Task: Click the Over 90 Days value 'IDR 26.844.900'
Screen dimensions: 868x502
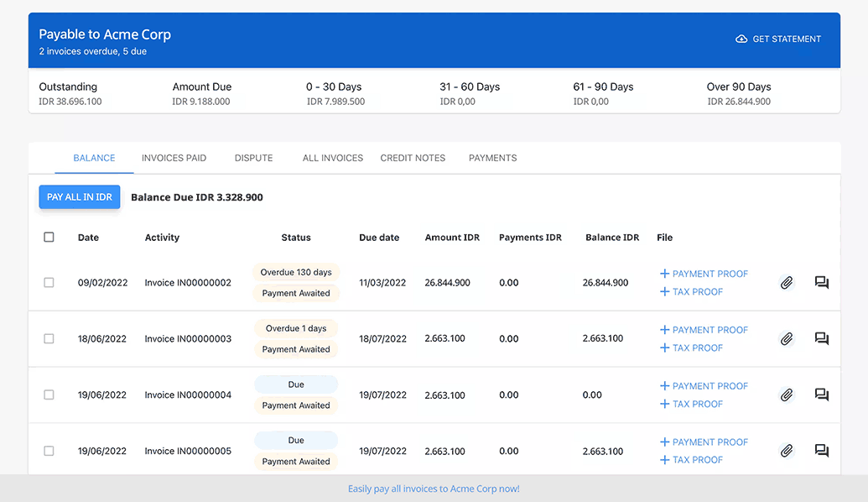Action: (739, 102)
